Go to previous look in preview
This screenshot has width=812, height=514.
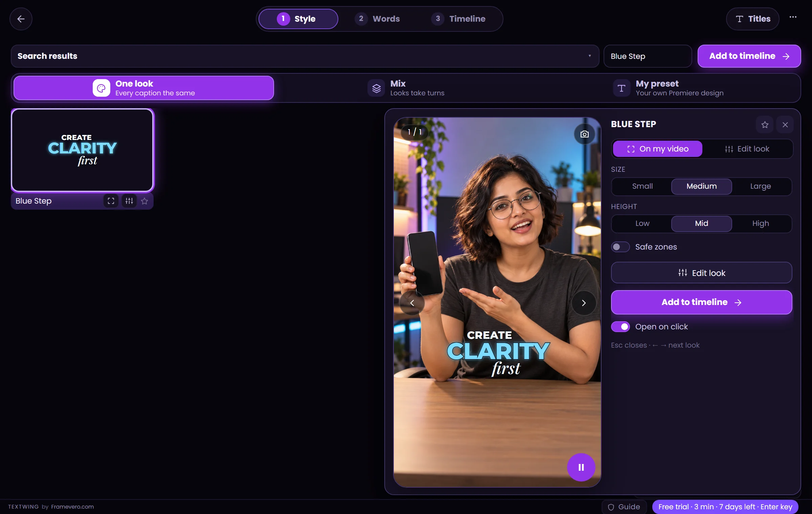click(412, 303)
